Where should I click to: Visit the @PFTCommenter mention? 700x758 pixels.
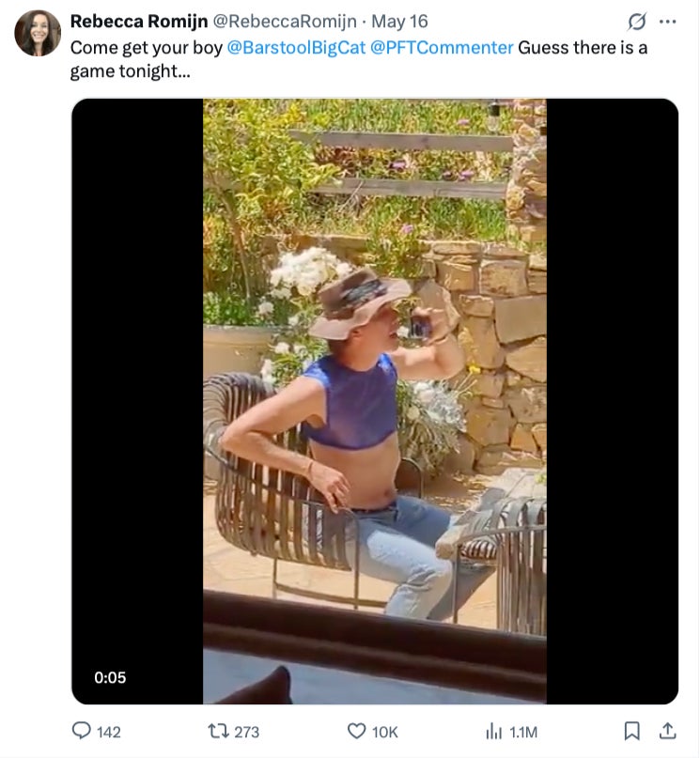tap(442, 47)
